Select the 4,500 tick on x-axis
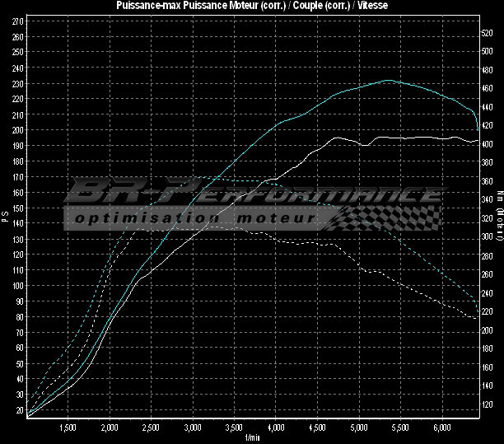504x444 pixels. pos(318,428)
